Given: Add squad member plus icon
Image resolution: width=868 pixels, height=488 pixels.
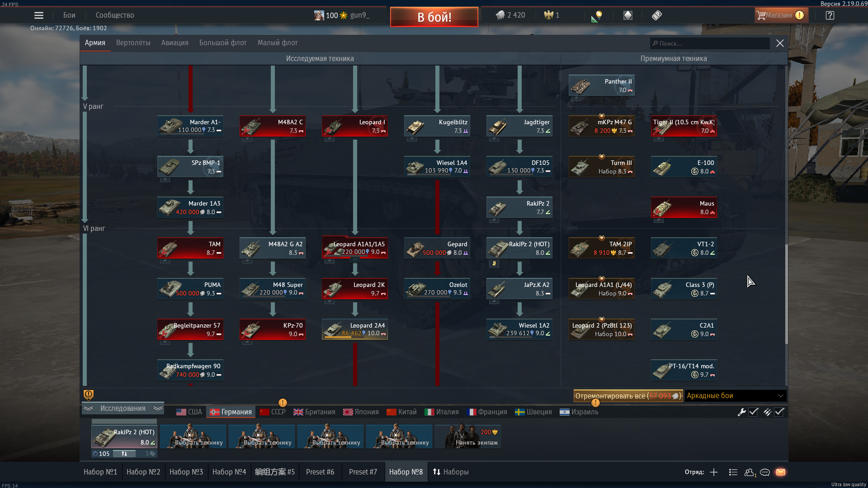Looking at the screenshot, I should 714,472.
